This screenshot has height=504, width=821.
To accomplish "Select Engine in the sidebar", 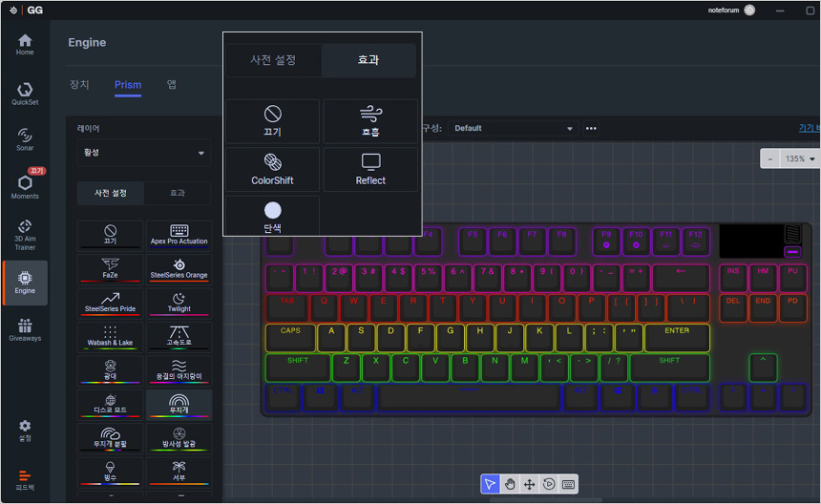I will click(25, 283).
